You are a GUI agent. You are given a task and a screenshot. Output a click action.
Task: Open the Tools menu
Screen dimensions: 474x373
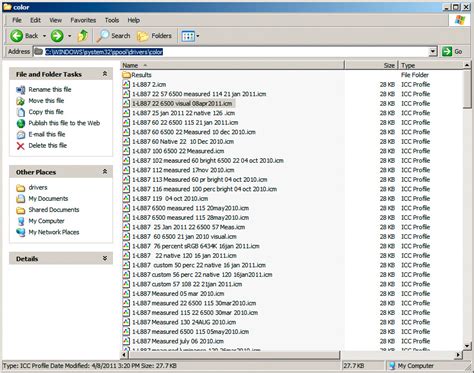(x=112, y=20)
